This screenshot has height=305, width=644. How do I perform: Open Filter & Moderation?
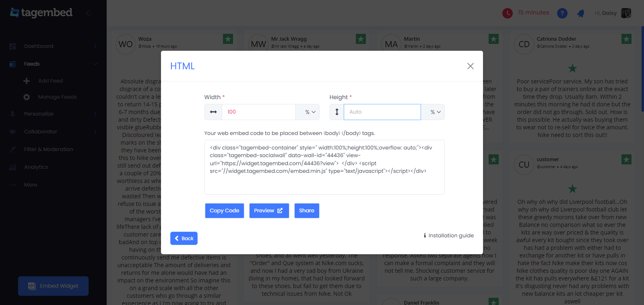point(48,149)
